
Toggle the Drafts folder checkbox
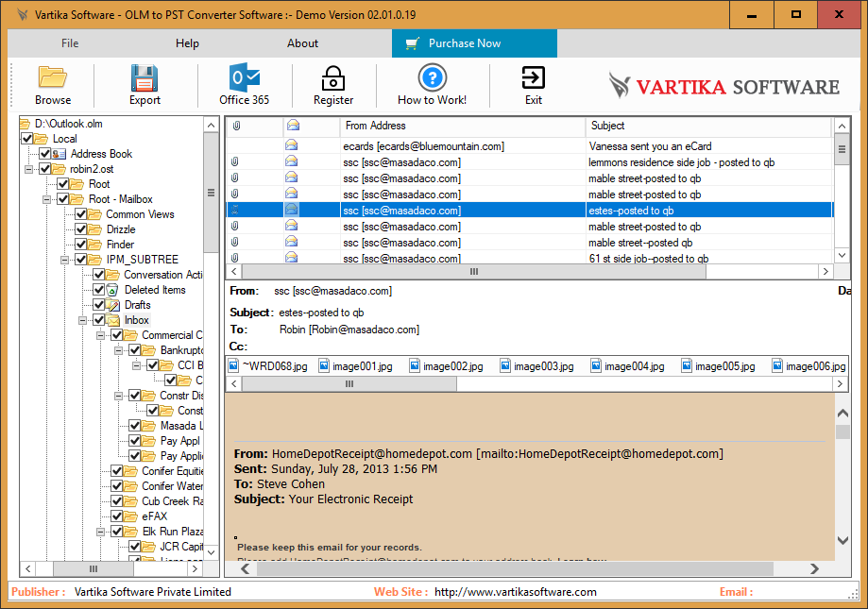point(98,305)
